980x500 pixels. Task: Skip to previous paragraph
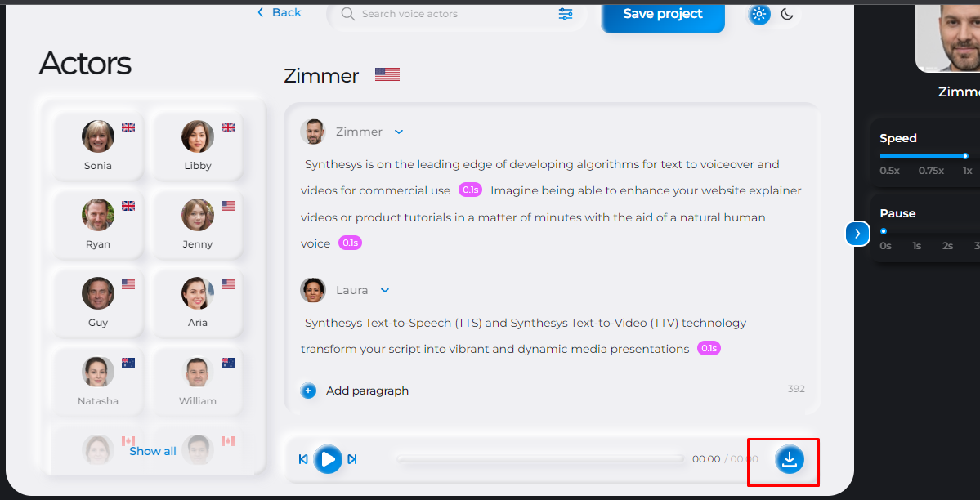click(x=303, y=459)
